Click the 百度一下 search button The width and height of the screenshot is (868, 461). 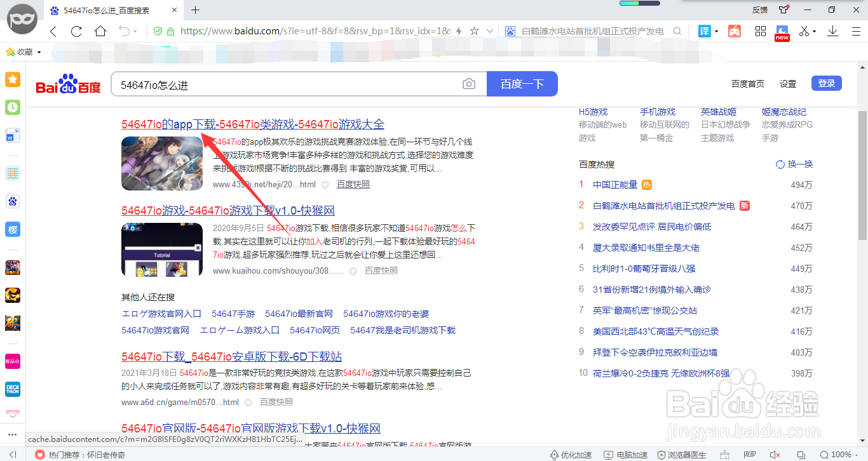522,84
